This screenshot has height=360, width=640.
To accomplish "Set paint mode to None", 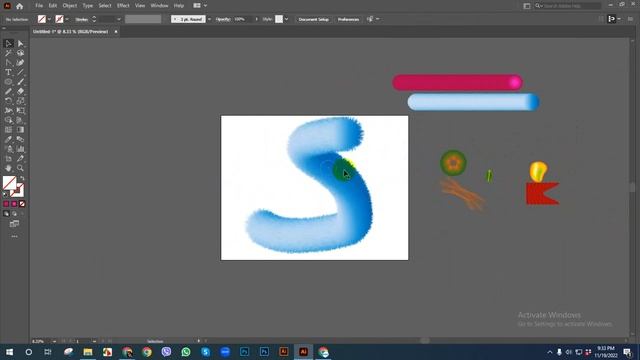I will click(x=22, y=204).
